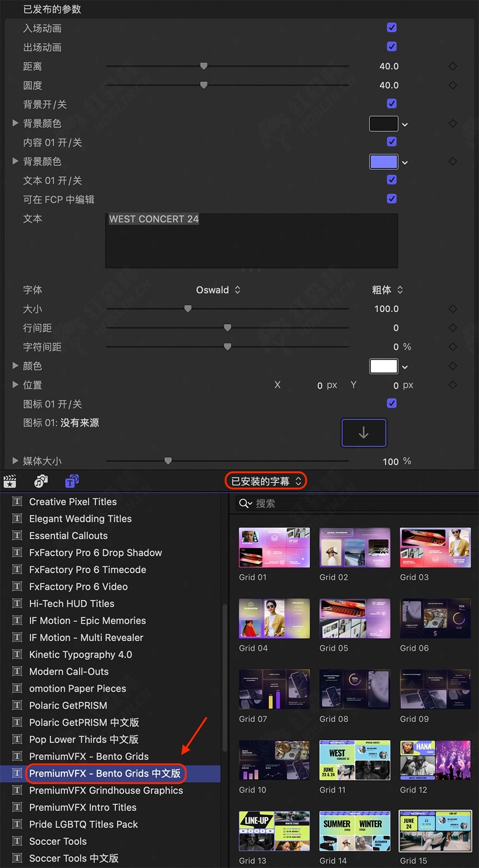Select the Grid 14 title thumbnail
Screen dimensions: 479x868
(x=355, y=831)
